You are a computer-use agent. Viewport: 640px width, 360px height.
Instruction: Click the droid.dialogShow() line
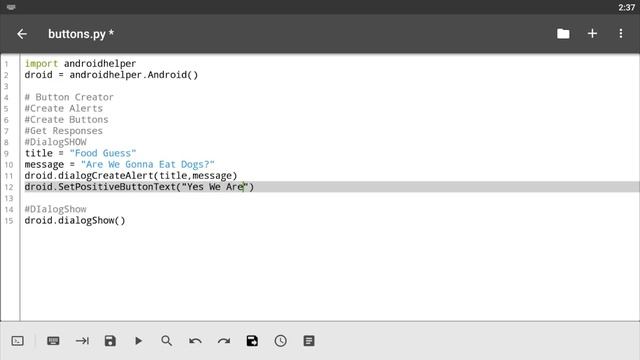point(75,221)
